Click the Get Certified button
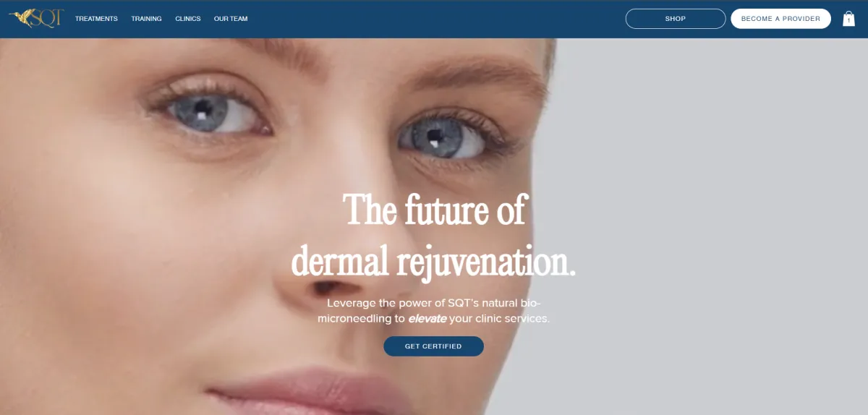Screen dimensions: 868x415 [x=433, y=346]
